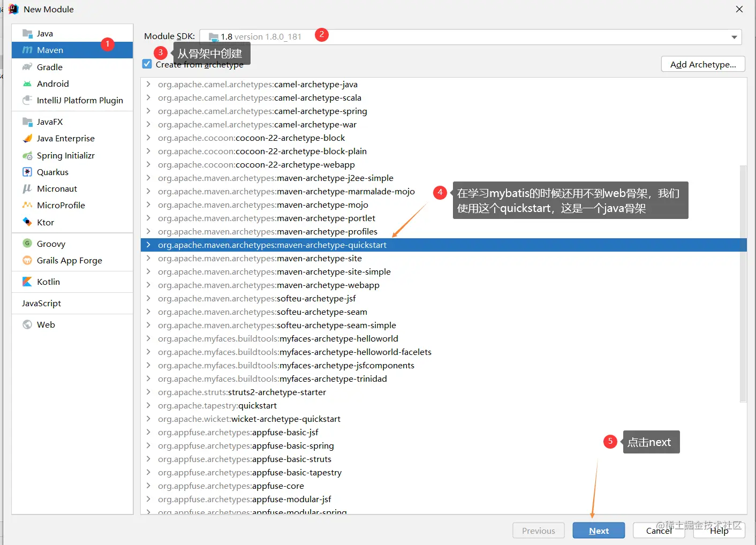
Task: Expand appfuse-basic-spring node
Action: (148, 445)
